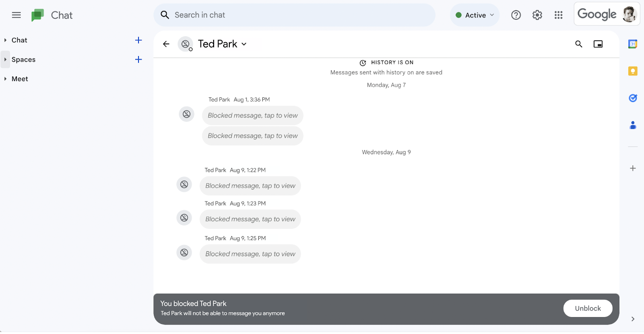644x334 pixels.
Task: Unblock Ted Park
Action: [x=588, y=308]
